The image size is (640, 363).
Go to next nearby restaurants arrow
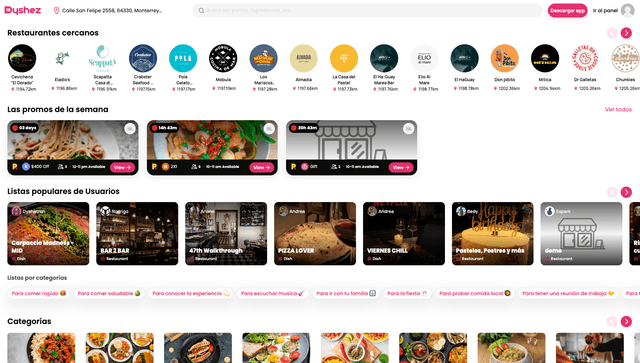pos(626,33)
